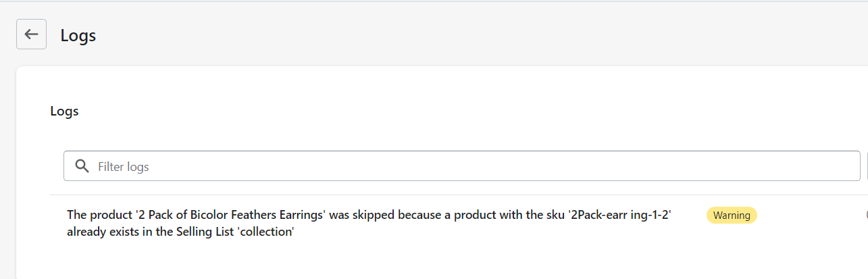Click the 'Filter logs' placeholder text
Screen dimensions: 868x279
124,166
